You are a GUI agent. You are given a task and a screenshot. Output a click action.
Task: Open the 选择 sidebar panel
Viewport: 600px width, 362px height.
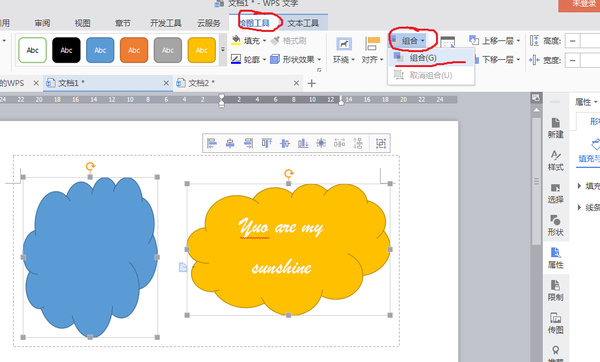(x=555, y=193)
